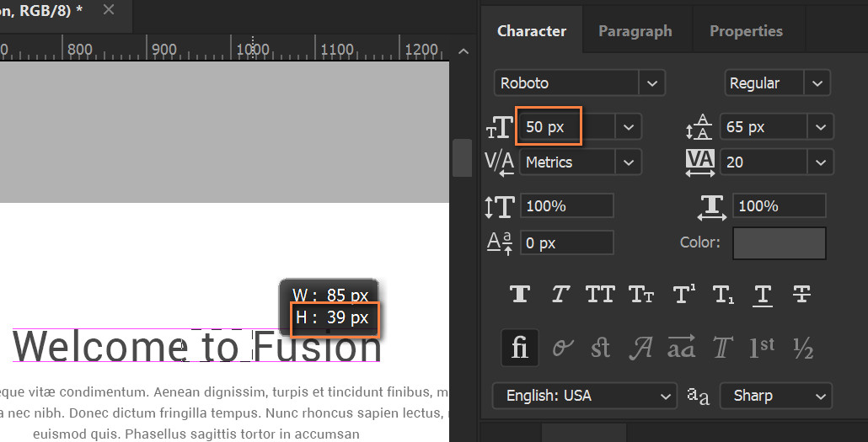Screen dimensions: 868x442
Task: Open the font style dropdown arrow
Action: [x=817, y=83]
